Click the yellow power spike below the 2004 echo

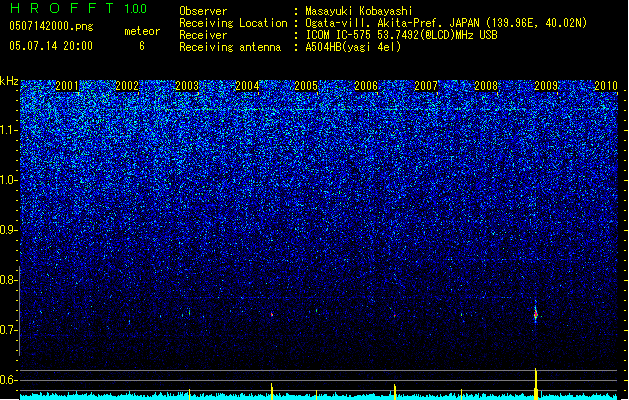coord(272,391)
